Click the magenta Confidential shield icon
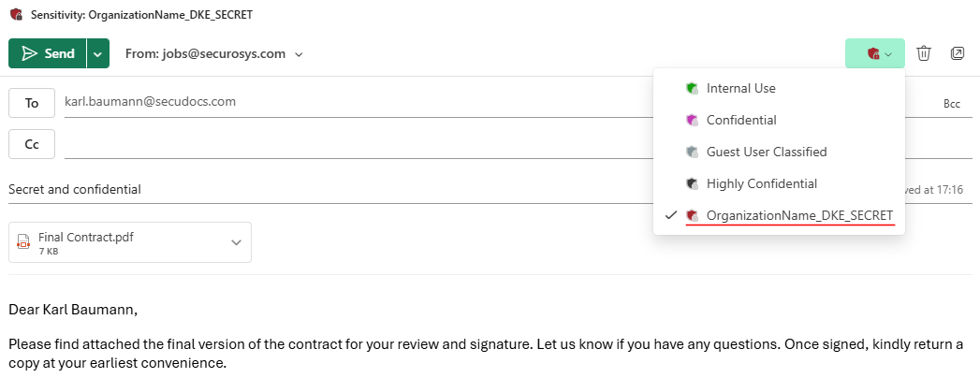 tap(692, 120)
